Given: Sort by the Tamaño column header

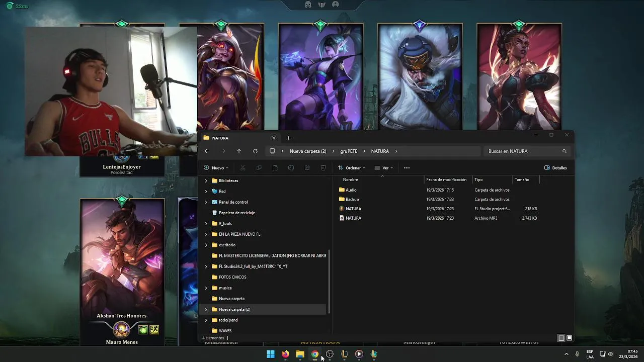Looking at the screenshot, I should point(522,179).
